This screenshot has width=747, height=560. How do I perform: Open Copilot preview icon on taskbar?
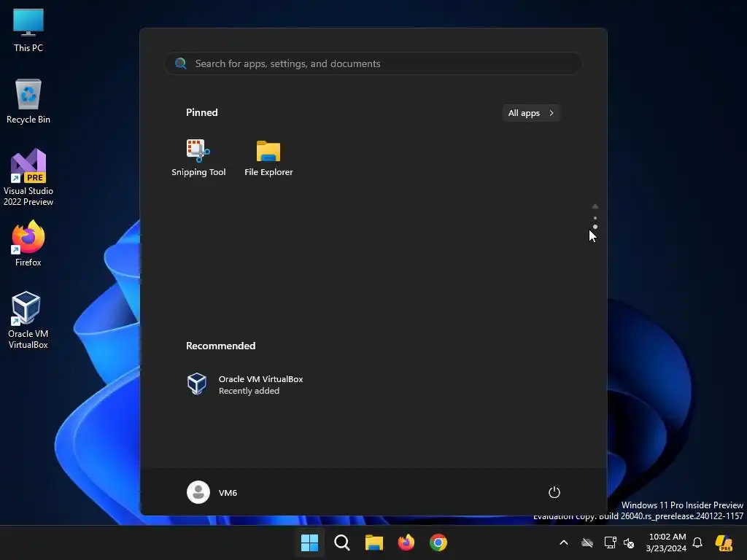click(724, 542)
